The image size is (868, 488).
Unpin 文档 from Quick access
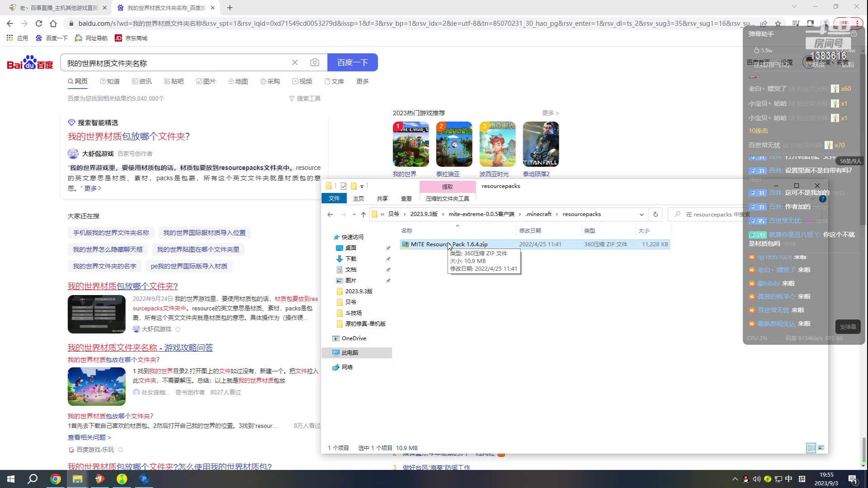388,270
